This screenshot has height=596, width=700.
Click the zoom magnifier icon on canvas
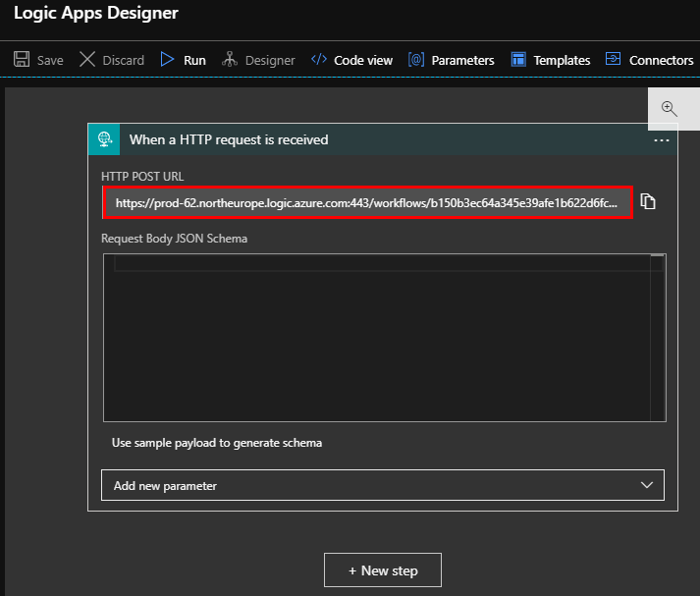[670, 109]
